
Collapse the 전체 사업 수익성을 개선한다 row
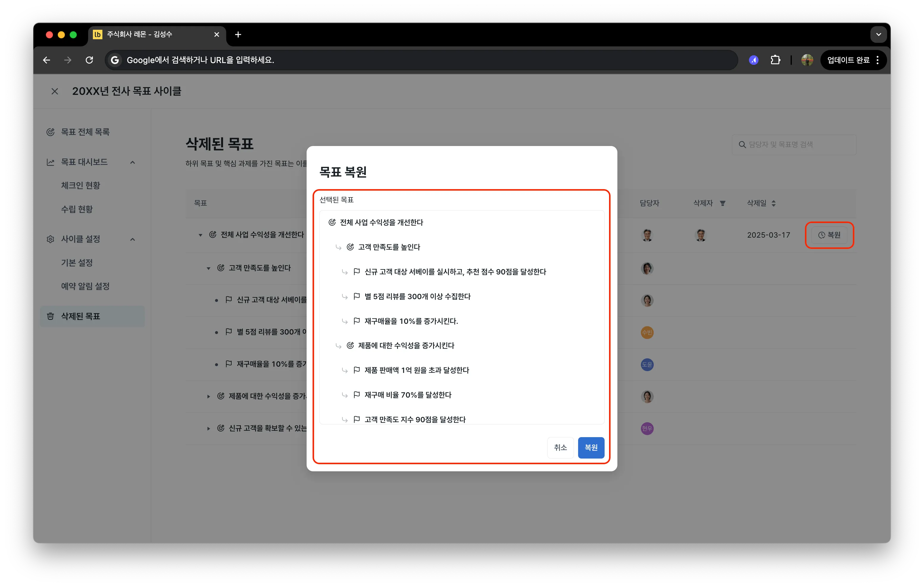200,235
